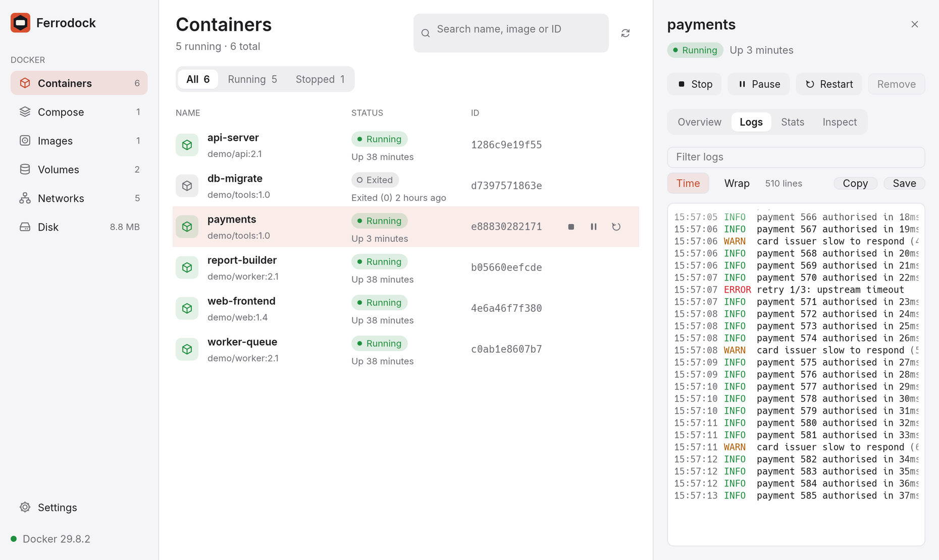939x560 pixels.
Task: Open Compose from the sidebar
Action: [79, 112]
